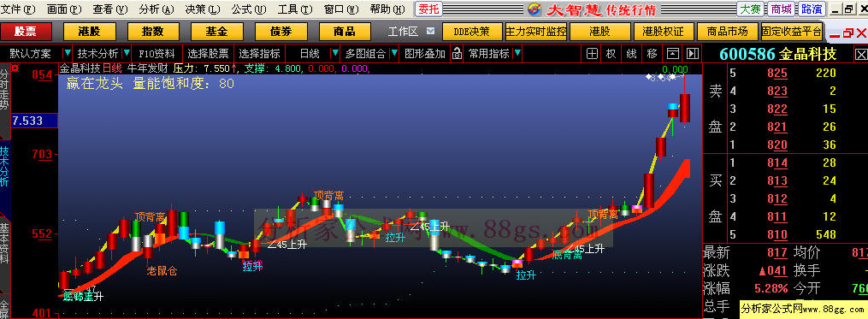Click the sun icon at chart corner
This screenshot has width=868, height=319.
(15, 68)
